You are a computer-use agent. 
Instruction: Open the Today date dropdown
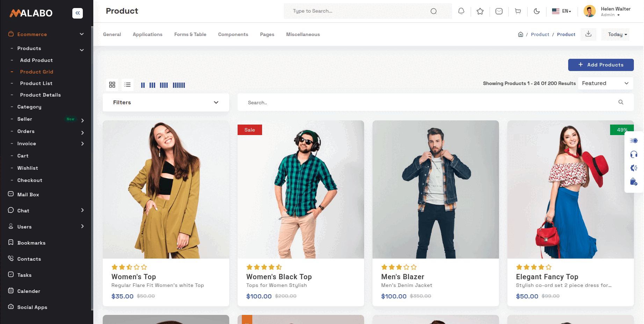[x=615, y=34]
